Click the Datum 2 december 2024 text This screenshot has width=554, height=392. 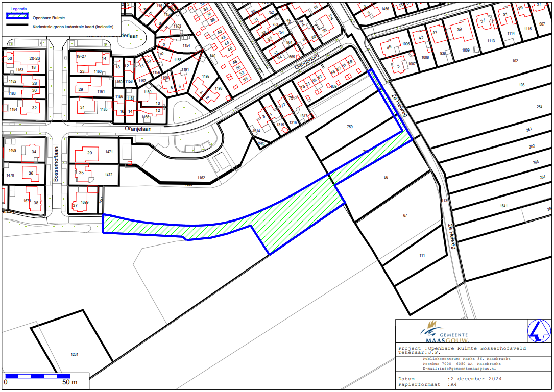449,379
